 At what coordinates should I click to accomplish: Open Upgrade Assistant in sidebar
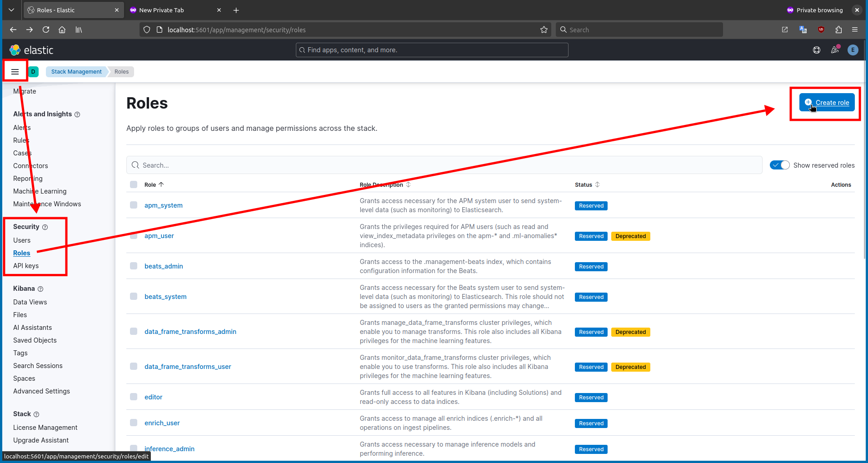(x=41, y=440)
